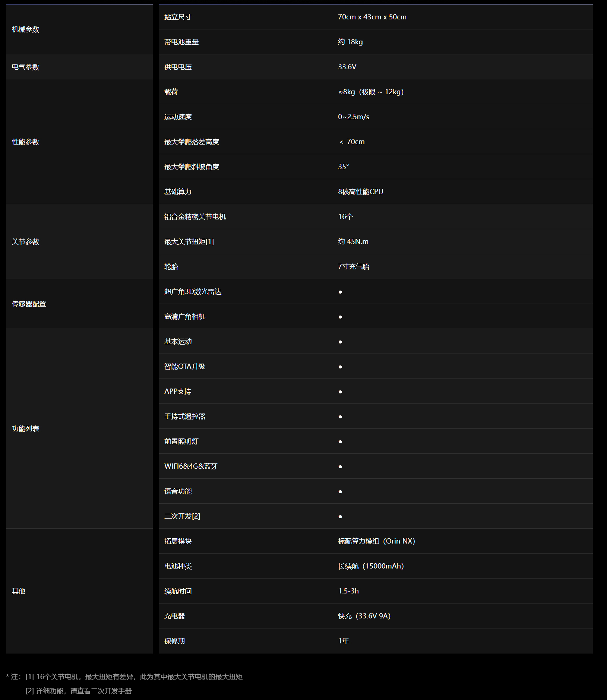Image resolution: width=607 pixels, height=700 pixels.
Task: Click the dot beside 二次开发[2]
Action: tap(340, 517)
